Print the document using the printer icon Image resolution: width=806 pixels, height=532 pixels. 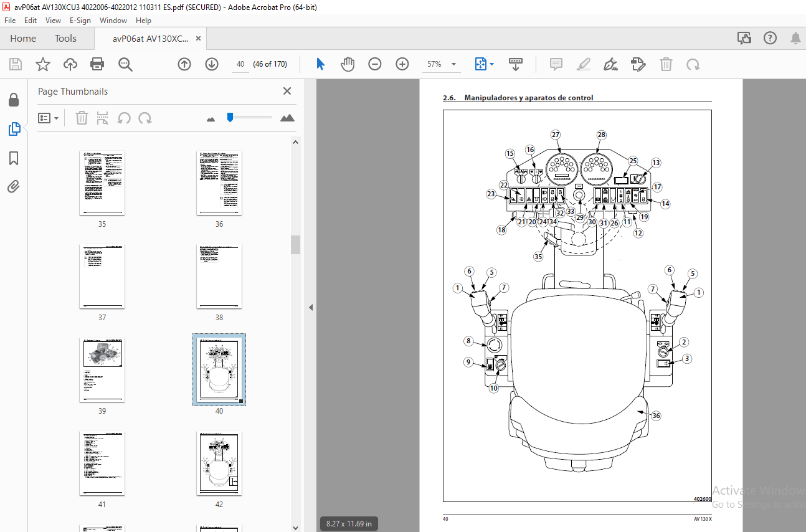(97, 64)
